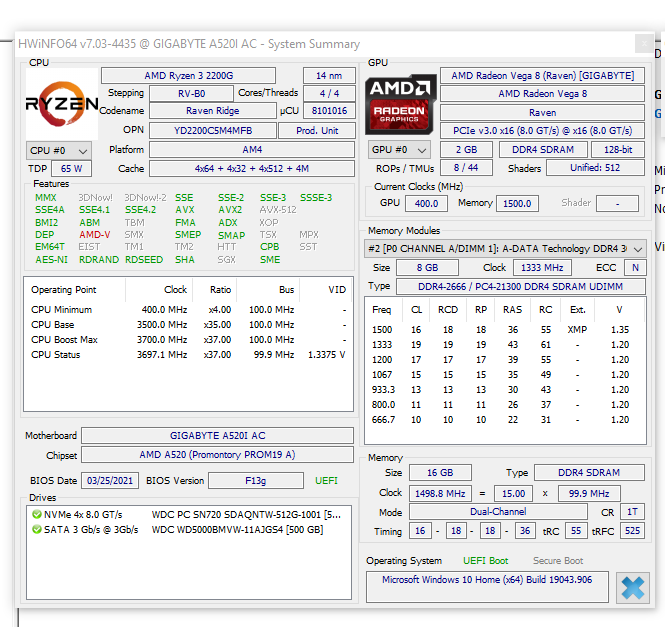Click the Raven GPU codename field
The height and width of the screenshot is (627, 665).
point(542,112)
